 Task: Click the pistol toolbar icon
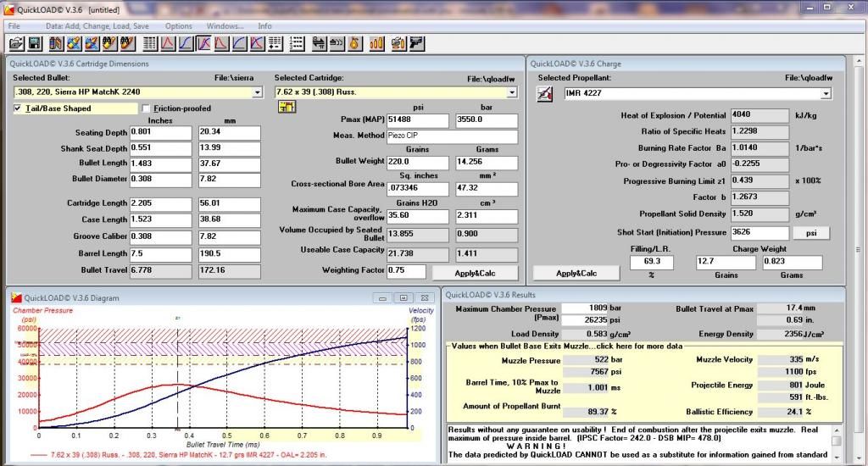(x=416, y=43)
